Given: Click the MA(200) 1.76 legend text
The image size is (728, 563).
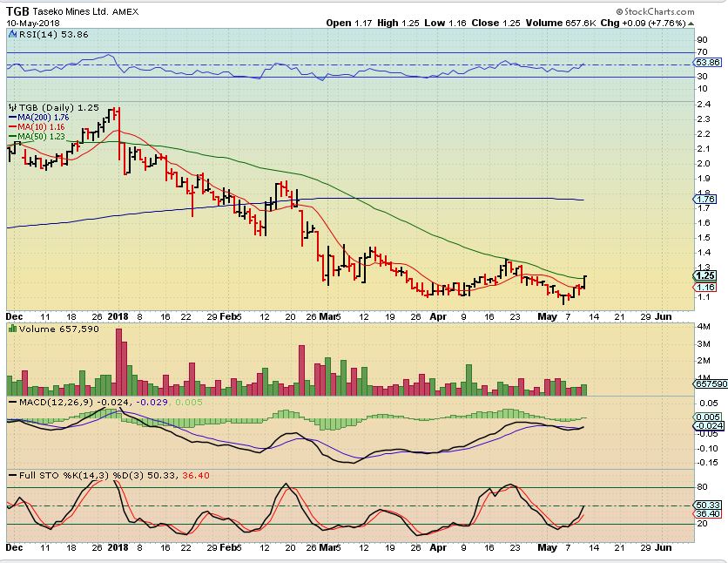Looking at the screenshot, I should [x=44, y=118].
